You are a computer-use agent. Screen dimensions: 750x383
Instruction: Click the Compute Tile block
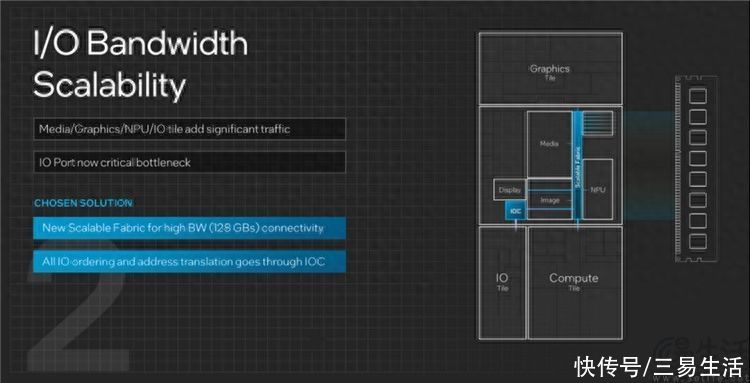pos(575,283)
